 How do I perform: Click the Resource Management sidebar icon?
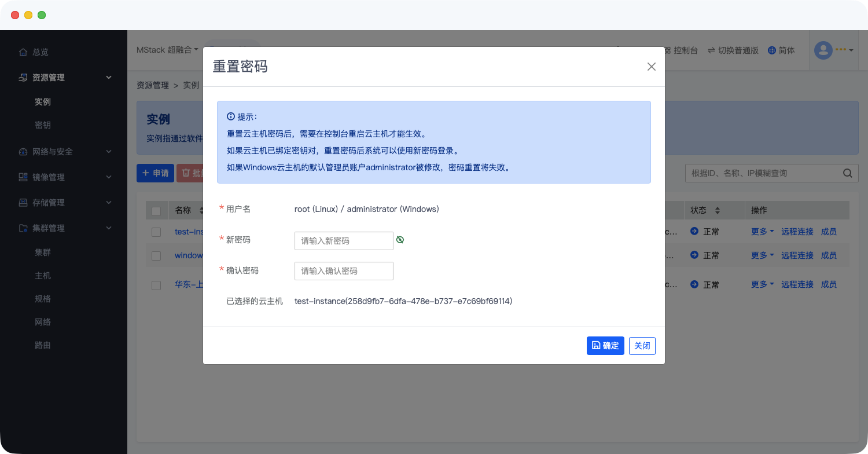23,78
